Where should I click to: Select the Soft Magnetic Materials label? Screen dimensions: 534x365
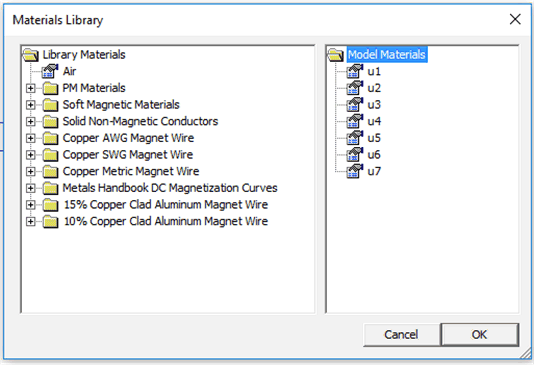121,105
